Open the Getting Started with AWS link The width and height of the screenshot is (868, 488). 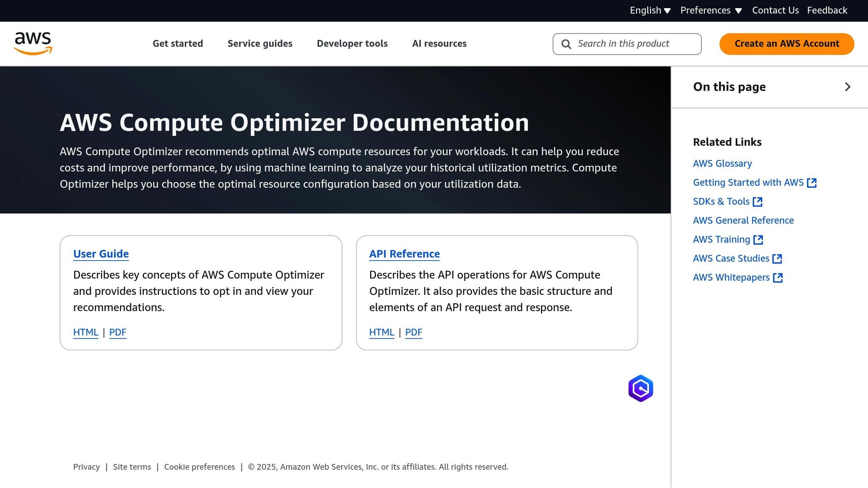coord(748,183)
